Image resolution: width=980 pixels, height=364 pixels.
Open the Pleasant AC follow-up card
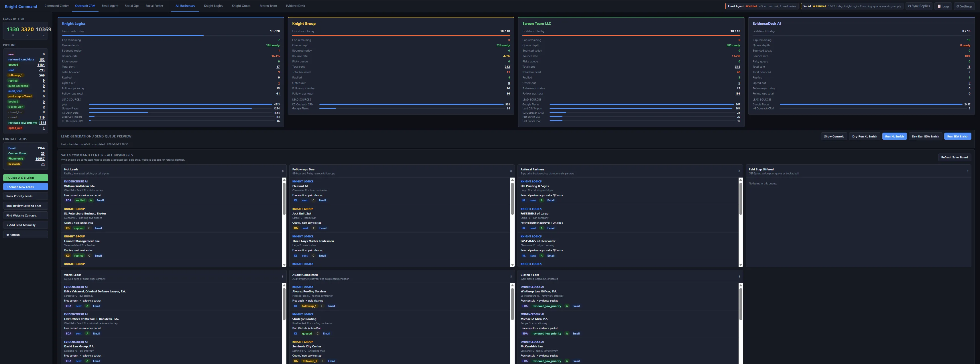coord(400,191)
